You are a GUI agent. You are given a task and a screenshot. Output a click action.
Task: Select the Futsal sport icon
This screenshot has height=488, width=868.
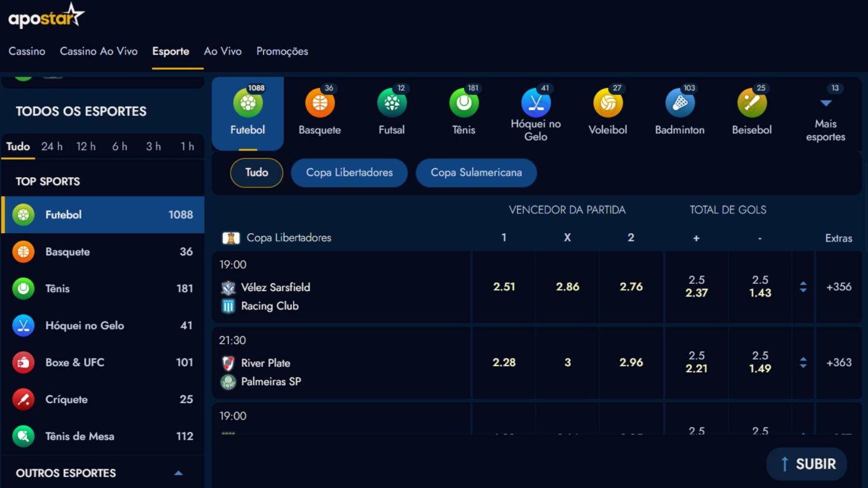coord(392,104)
